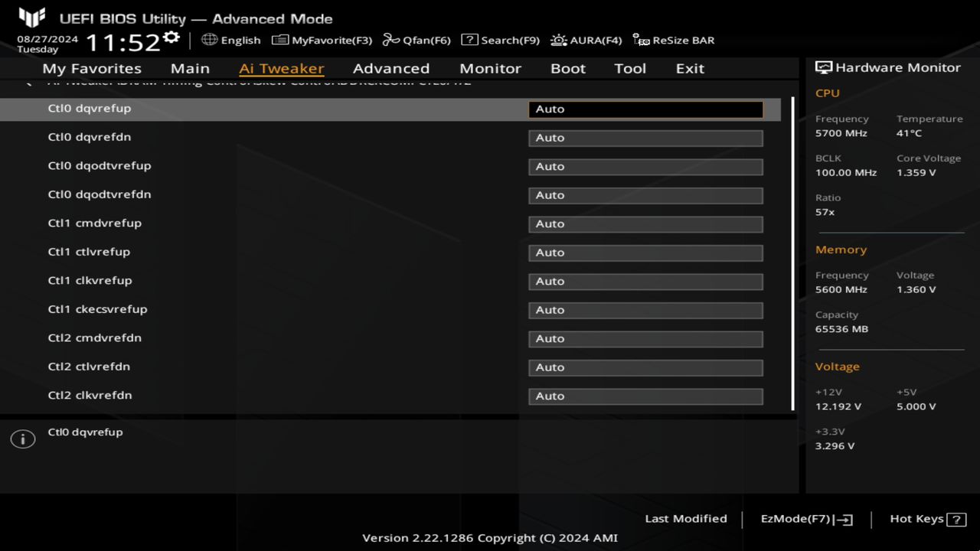Click the Last Modified button
Viewport: 980px width, 551px height.
point(686,519)
